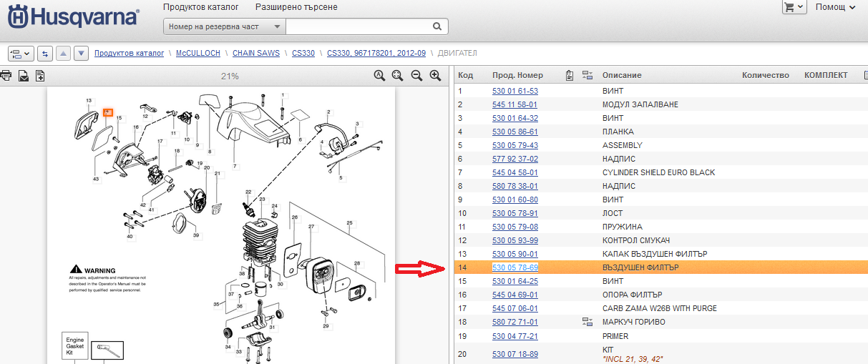Click the Engine Gasket Kit box in diagram
Image resolution: width=868 pixels, height=364 pixels.
[75, 345]
